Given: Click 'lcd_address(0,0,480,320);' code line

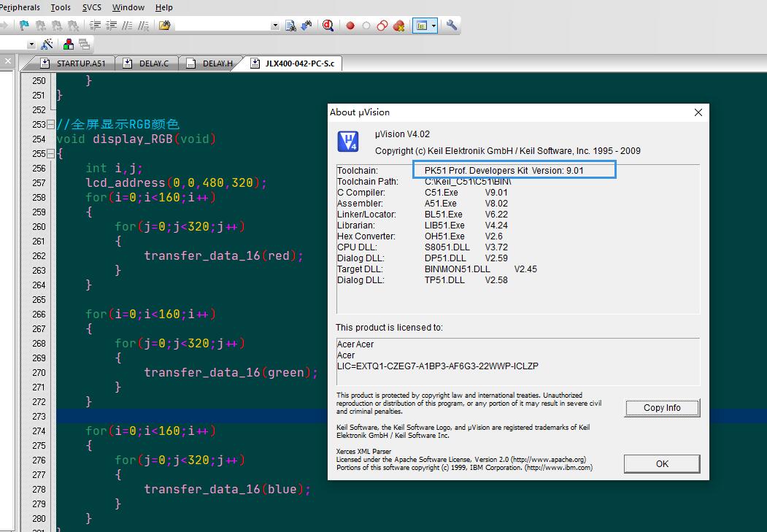Looking at the screenshot, I should [x=176, y=183].
